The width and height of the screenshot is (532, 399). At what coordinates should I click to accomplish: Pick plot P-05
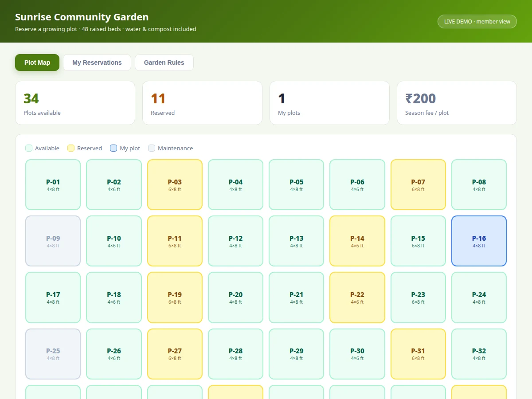(x=297, y=185)
